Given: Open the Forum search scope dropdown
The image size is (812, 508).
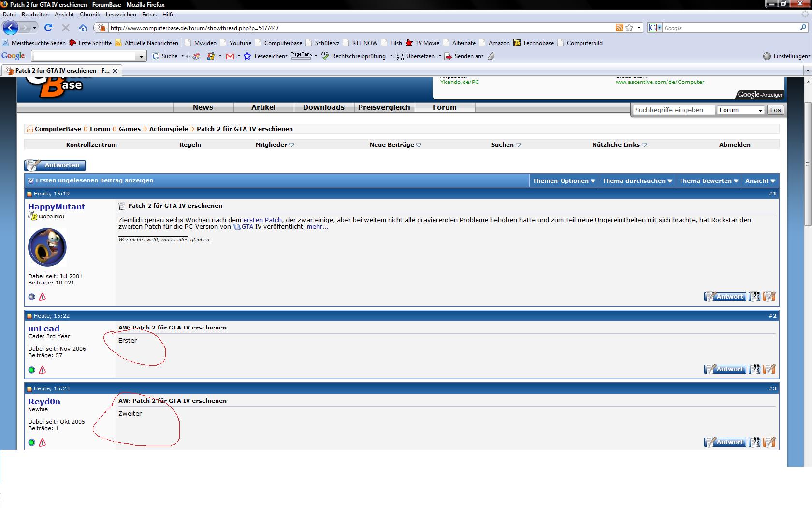Looking at the screenshot, I should tap(740, 110).
